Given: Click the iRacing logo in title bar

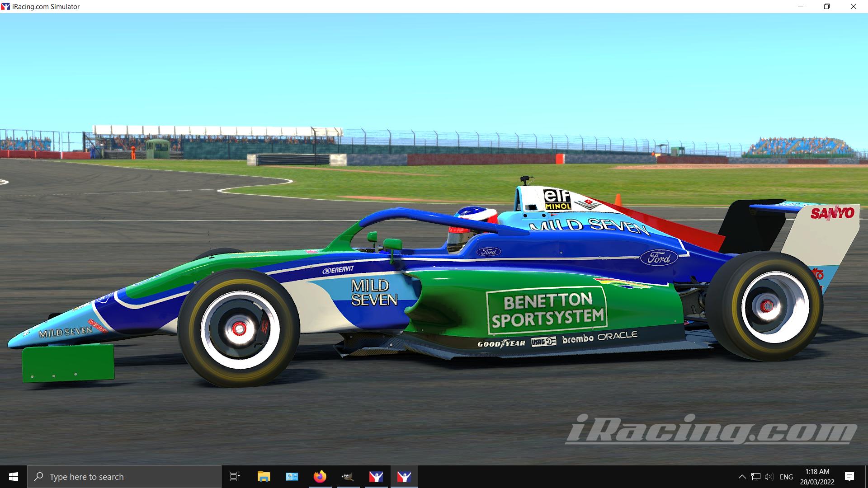Looking at the screenshot, I should (x=5, y=6).
